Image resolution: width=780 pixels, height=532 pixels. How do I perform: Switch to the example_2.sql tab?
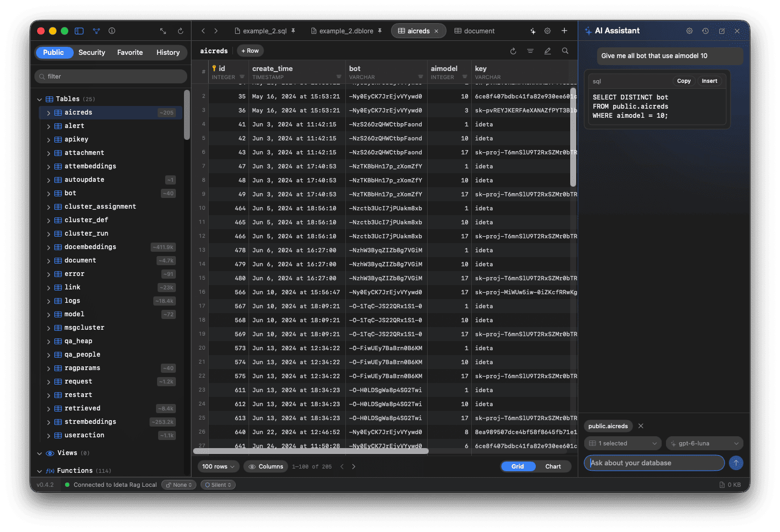pyautogui.click(x=265, y=31)
